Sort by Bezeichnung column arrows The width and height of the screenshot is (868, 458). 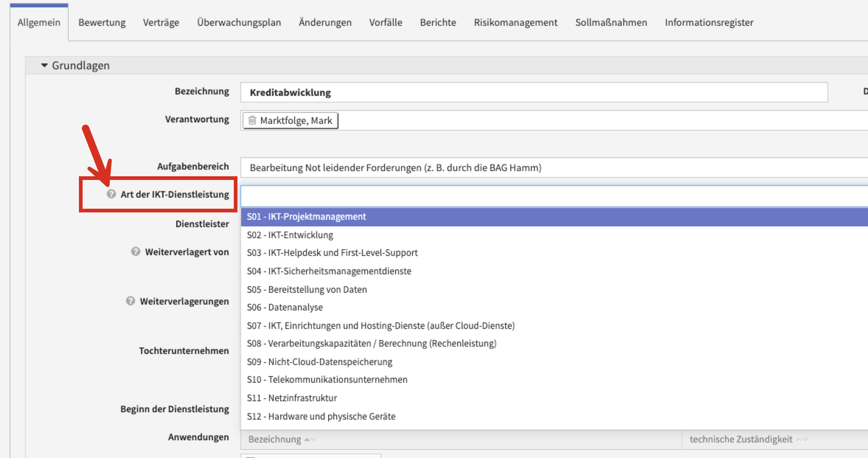pyautogui.click(x=310, y=439)
